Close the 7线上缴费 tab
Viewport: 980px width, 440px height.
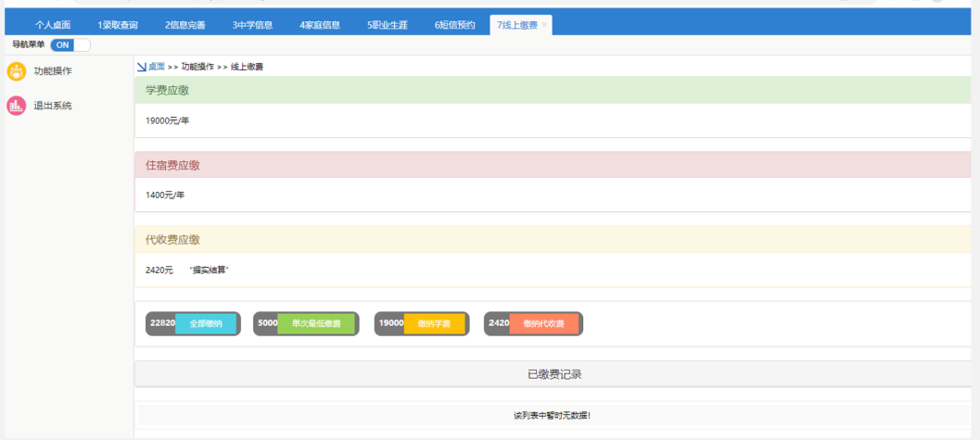[544, 25]
